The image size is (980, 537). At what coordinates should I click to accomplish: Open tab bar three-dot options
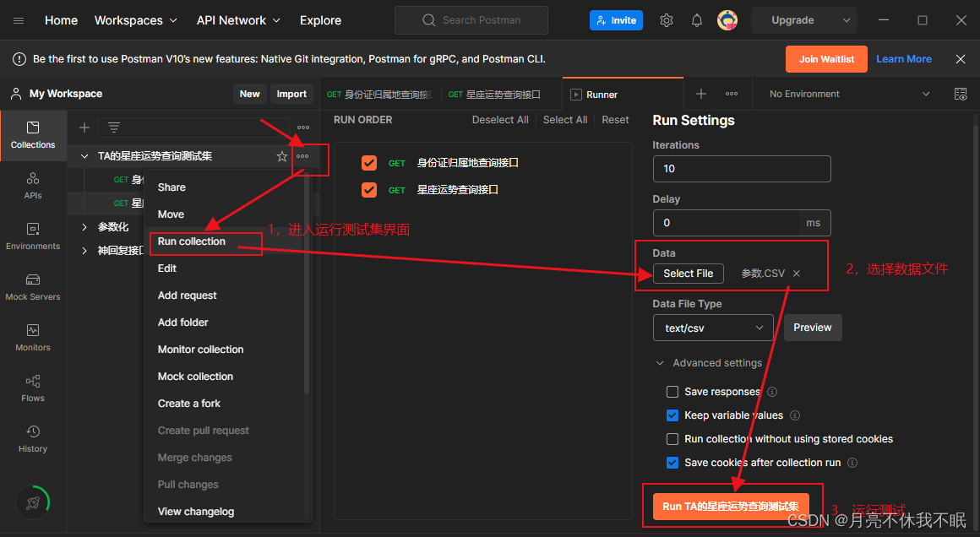[732, 94]
